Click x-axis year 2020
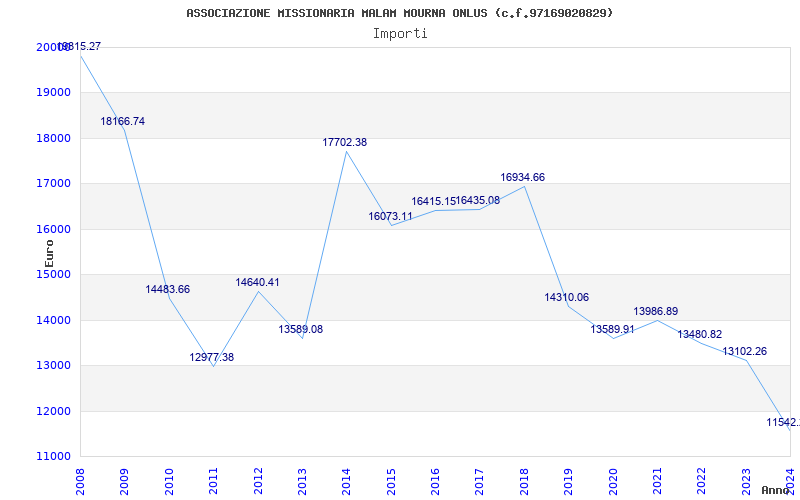The image size is (800, 500). (x=613, y=482)
